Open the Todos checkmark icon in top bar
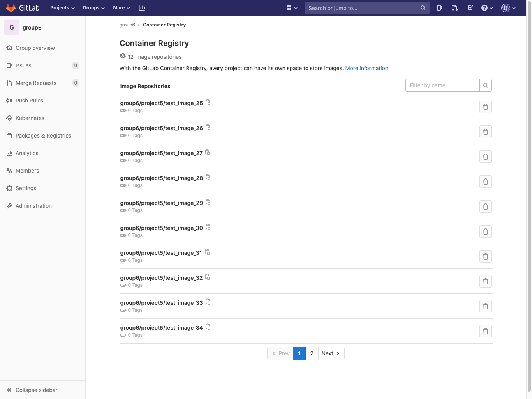The width and height of the screenshot is (532, 399). 470,7
